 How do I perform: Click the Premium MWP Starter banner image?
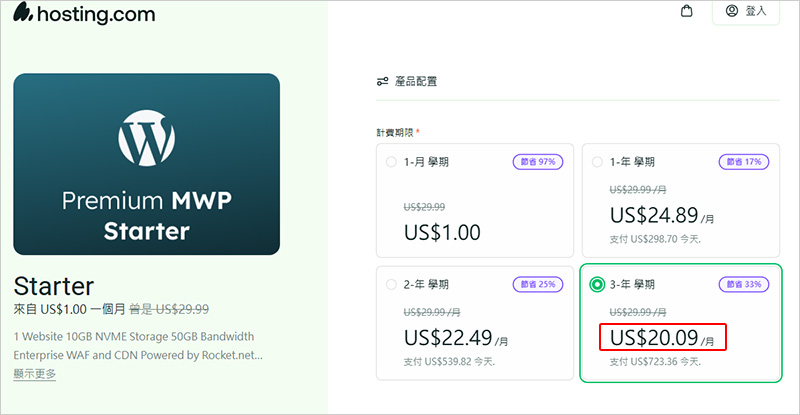coord(146,164)
